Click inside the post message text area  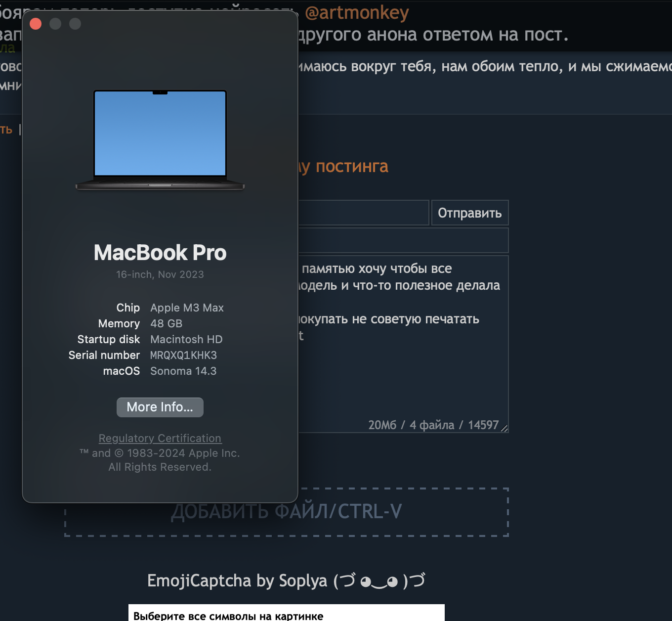click(403, 344)
